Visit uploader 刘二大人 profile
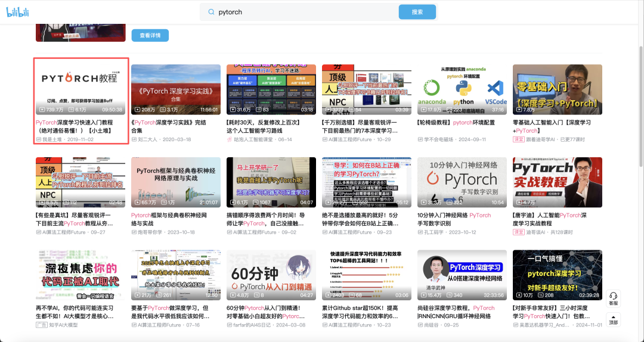The height and width of the screenshot is (342, 644). (147, 139)
